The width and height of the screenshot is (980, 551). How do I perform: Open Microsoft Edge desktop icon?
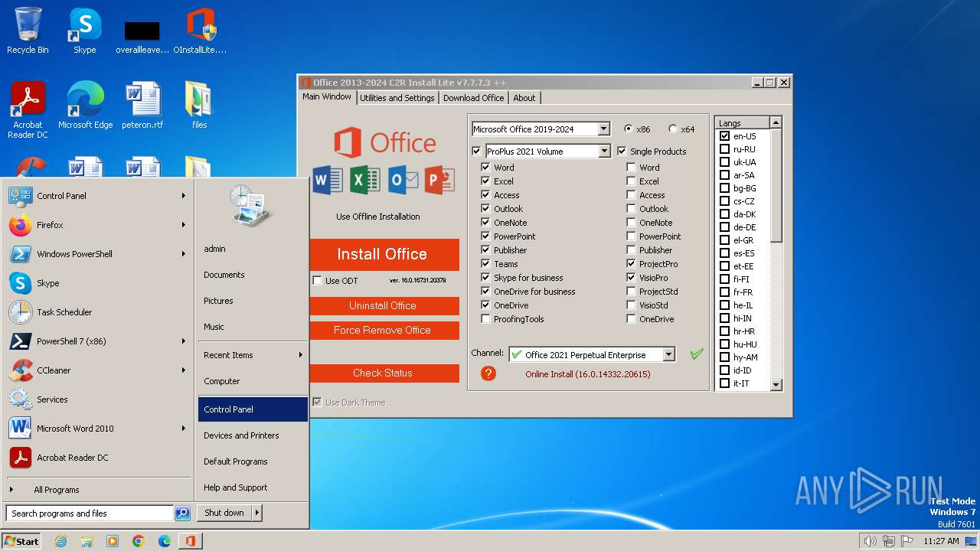85,106
